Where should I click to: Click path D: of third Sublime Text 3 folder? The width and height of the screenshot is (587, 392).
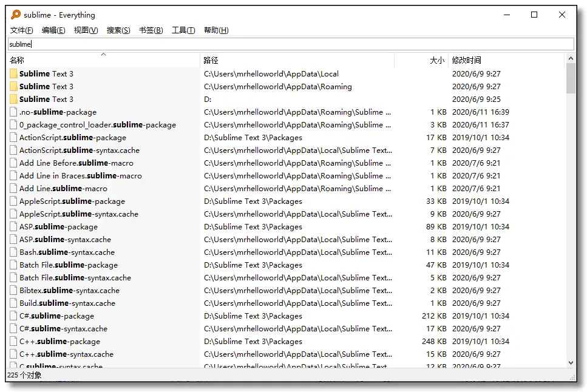208,100
